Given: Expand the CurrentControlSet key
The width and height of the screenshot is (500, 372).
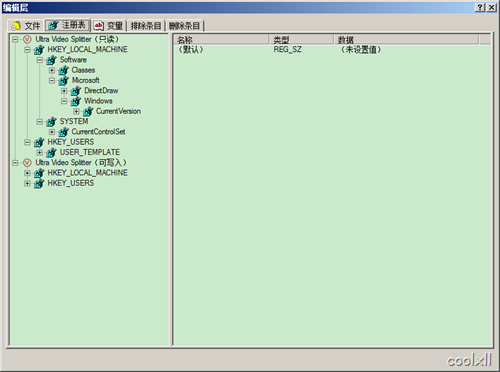Looking at the screenshot, I should click(x=52, y=132).
